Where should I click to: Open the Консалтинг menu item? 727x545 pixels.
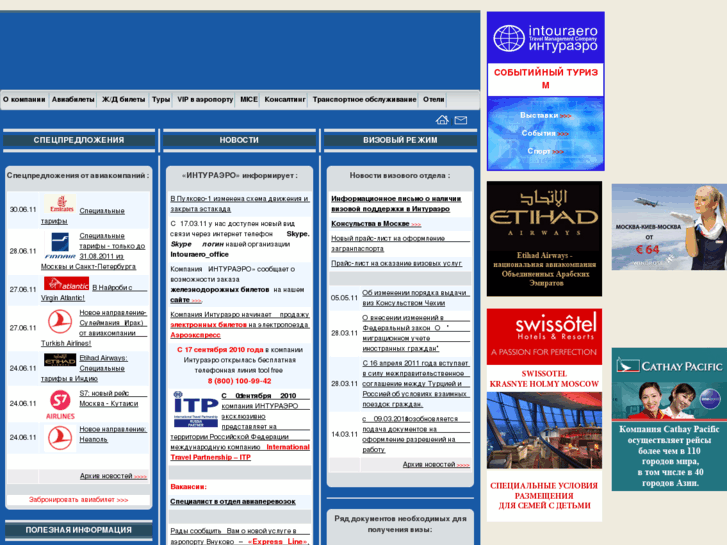tap(285, 100)
